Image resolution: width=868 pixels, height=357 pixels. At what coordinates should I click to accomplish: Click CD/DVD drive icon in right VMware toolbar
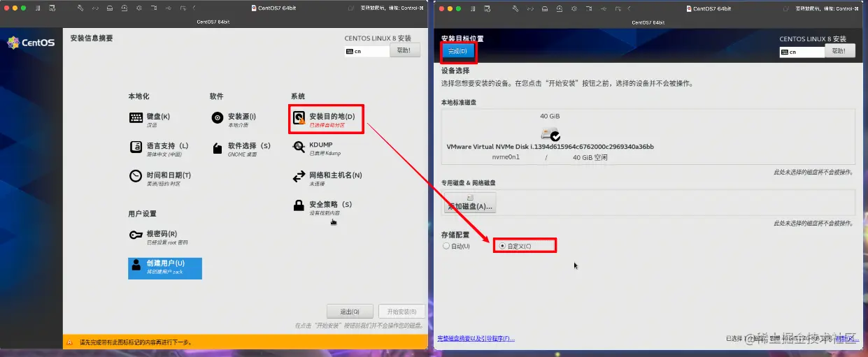coord(560,8)
